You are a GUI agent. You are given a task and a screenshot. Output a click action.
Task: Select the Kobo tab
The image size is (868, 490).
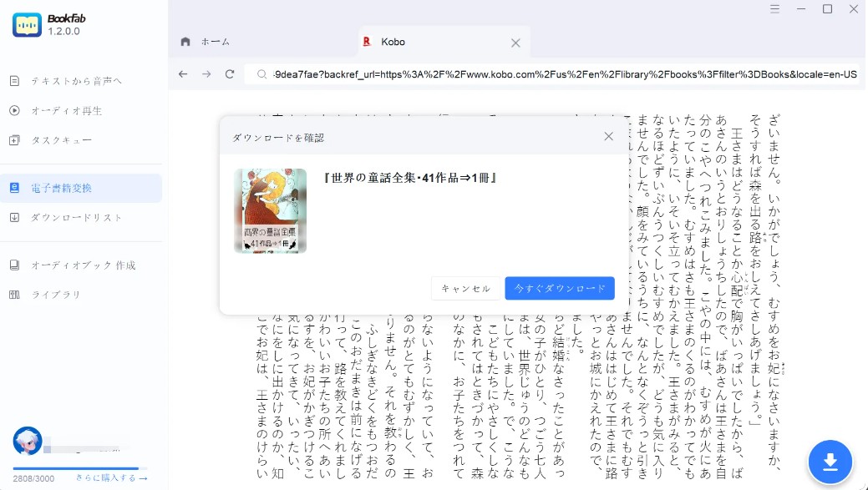(443, 42)
